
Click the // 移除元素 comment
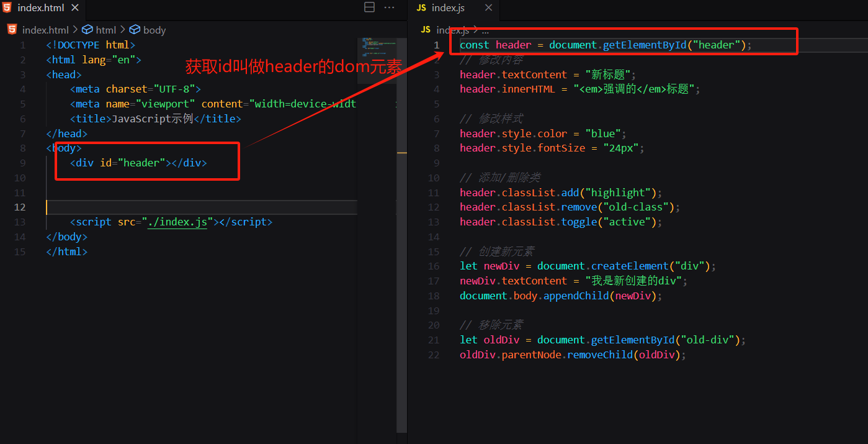[491, 325]
